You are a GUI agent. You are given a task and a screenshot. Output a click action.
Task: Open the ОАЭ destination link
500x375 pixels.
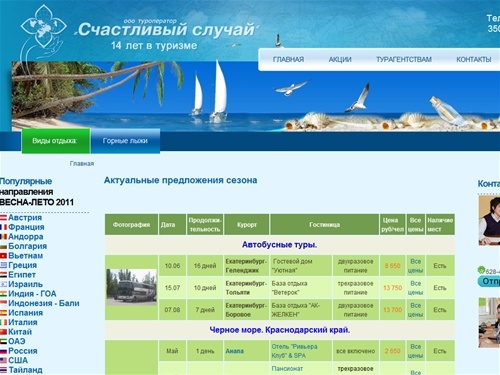(17, 341)
